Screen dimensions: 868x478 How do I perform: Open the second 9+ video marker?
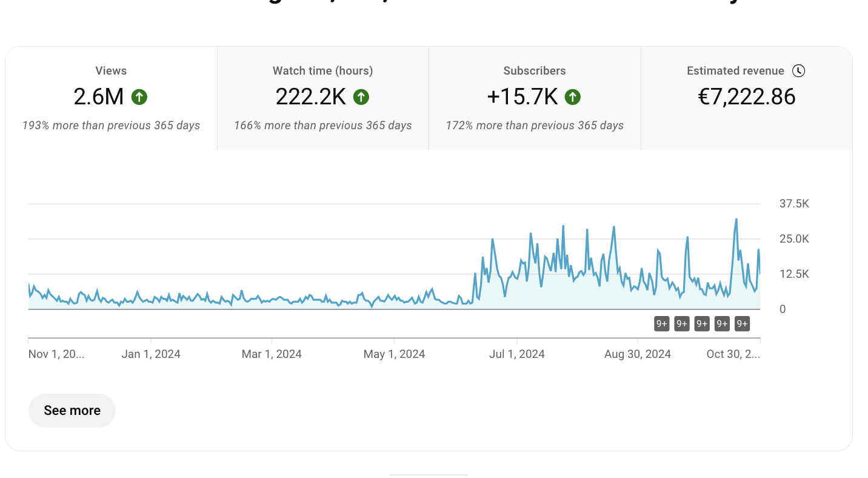(682, 324)
